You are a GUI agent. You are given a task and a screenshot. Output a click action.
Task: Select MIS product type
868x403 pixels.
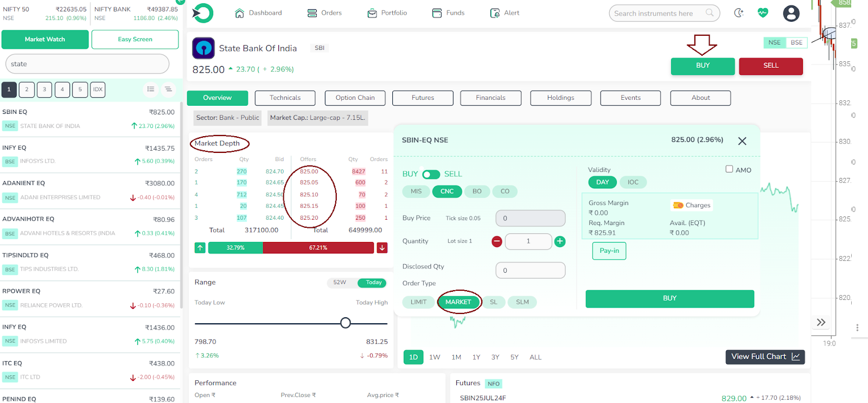point(416,191)
